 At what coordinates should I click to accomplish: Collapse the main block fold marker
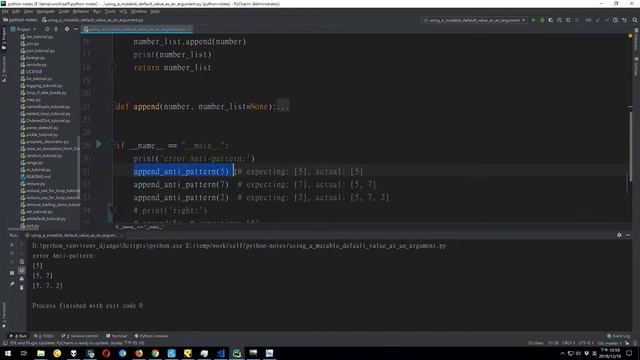[111, 144]
